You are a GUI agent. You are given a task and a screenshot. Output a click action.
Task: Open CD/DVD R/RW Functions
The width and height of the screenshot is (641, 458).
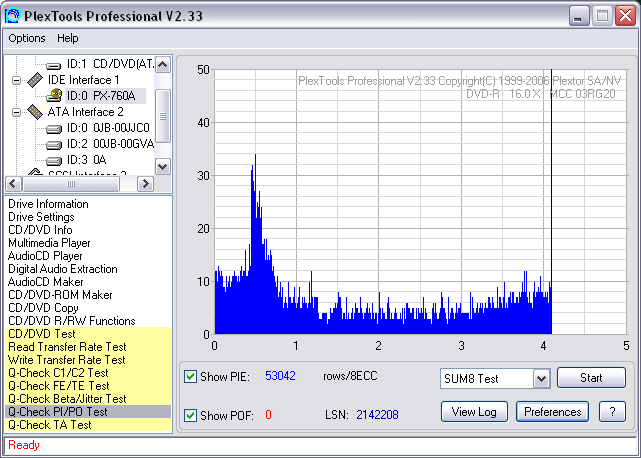pos(72,321)
